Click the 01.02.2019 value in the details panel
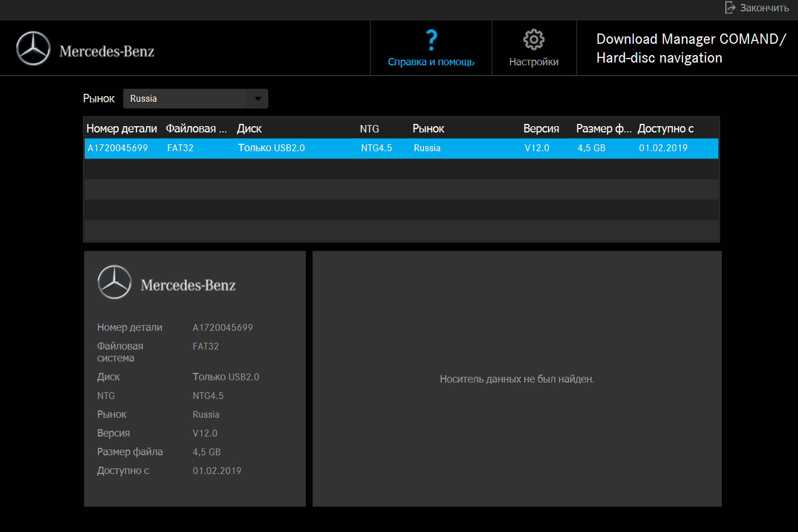 pos(217,471)
